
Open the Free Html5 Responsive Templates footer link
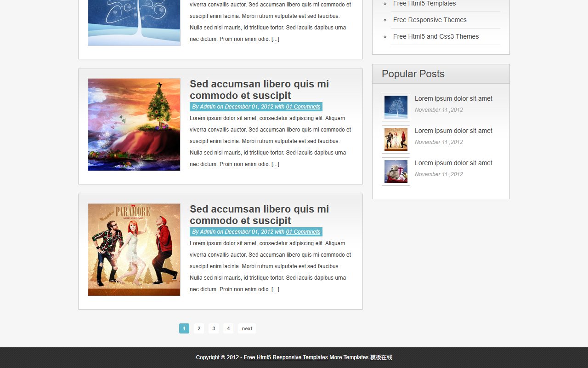(286, 357)
